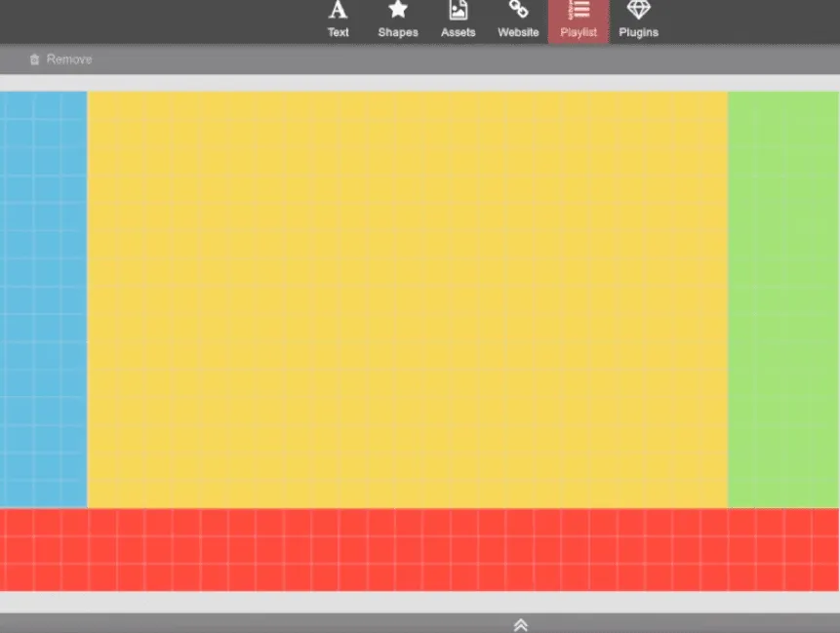The height and width of the screenshot is (633, 840).
Task: Open the Shapes tool
Action: click(x=398, y=20)
